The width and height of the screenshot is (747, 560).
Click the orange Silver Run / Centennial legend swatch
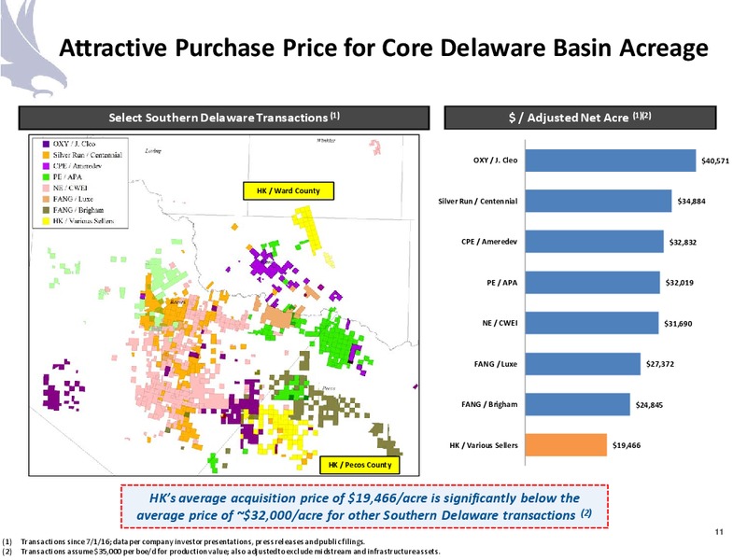46,155
